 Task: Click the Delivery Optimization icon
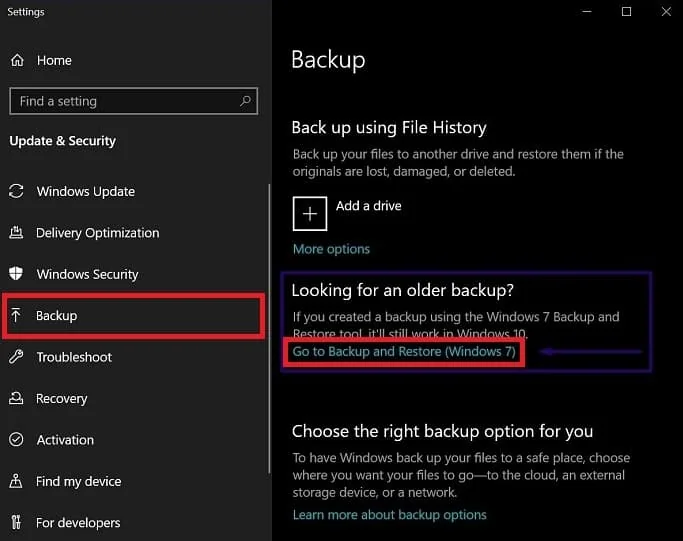16,232
